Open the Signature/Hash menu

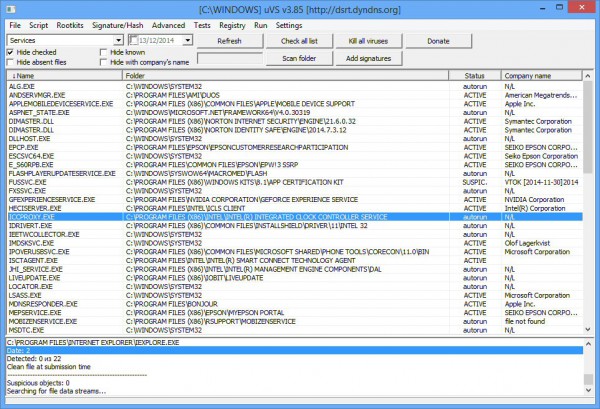(x=118, y=25)
